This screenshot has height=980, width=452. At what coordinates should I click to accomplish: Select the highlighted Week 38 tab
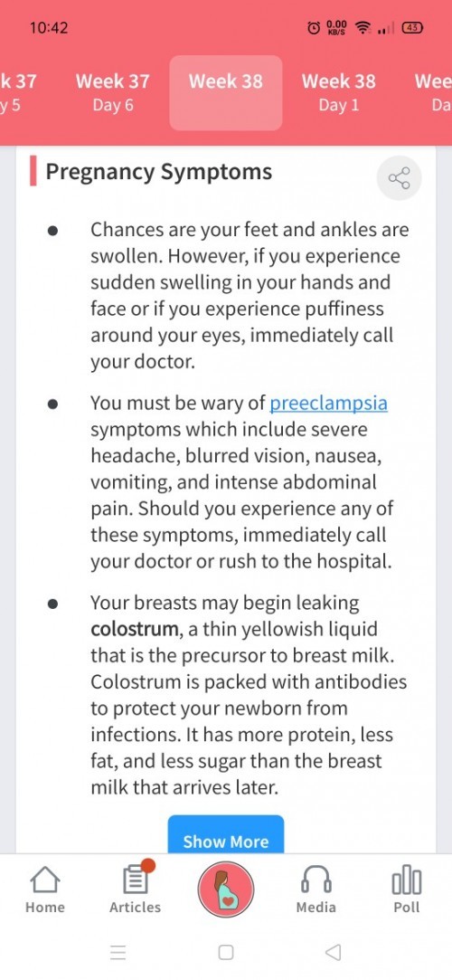point(226,92)
